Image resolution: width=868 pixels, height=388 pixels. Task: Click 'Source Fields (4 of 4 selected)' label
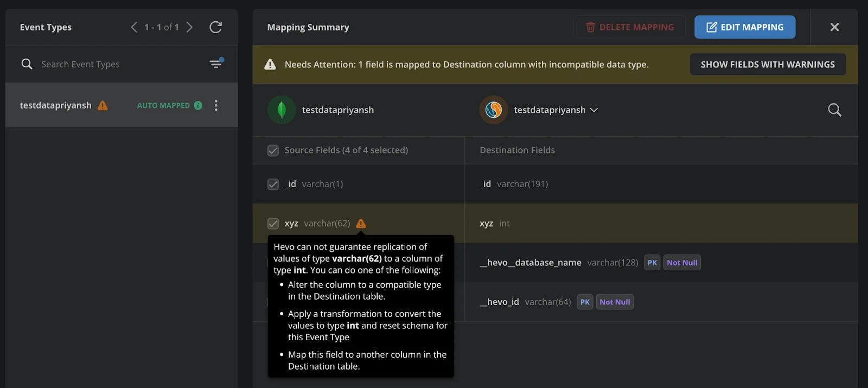pyautogui.click(x=346, y=150)
